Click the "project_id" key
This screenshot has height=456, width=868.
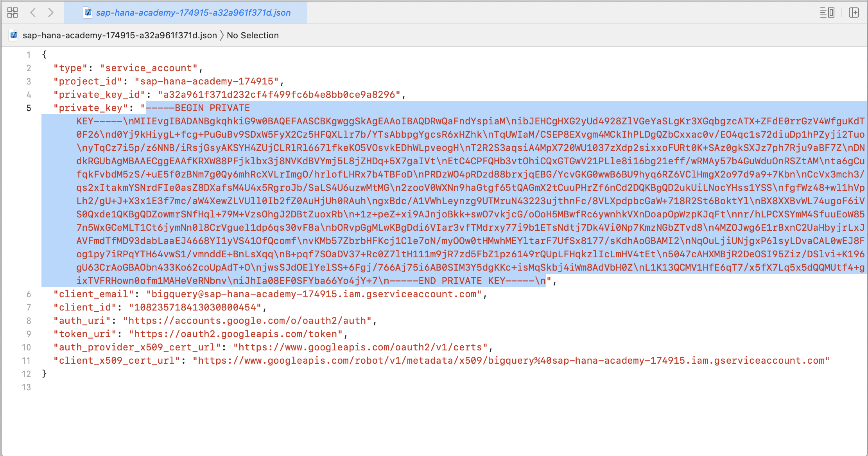click(88, 81)
